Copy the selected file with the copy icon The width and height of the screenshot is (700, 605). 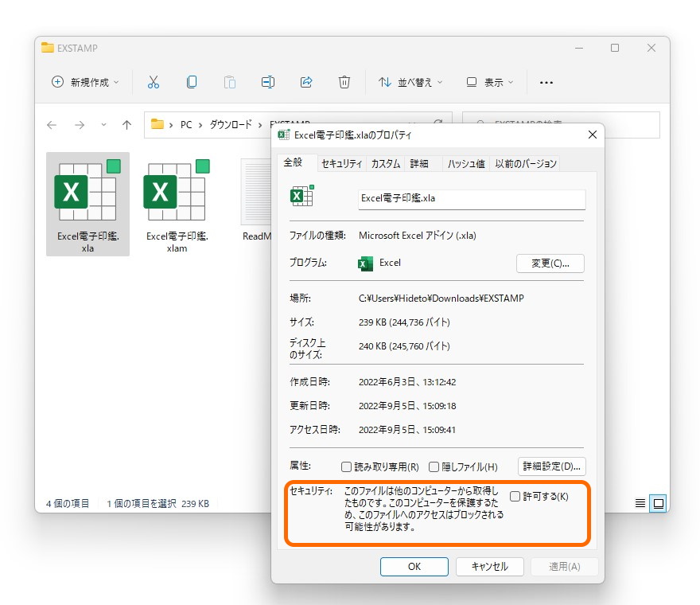point(191,82)
